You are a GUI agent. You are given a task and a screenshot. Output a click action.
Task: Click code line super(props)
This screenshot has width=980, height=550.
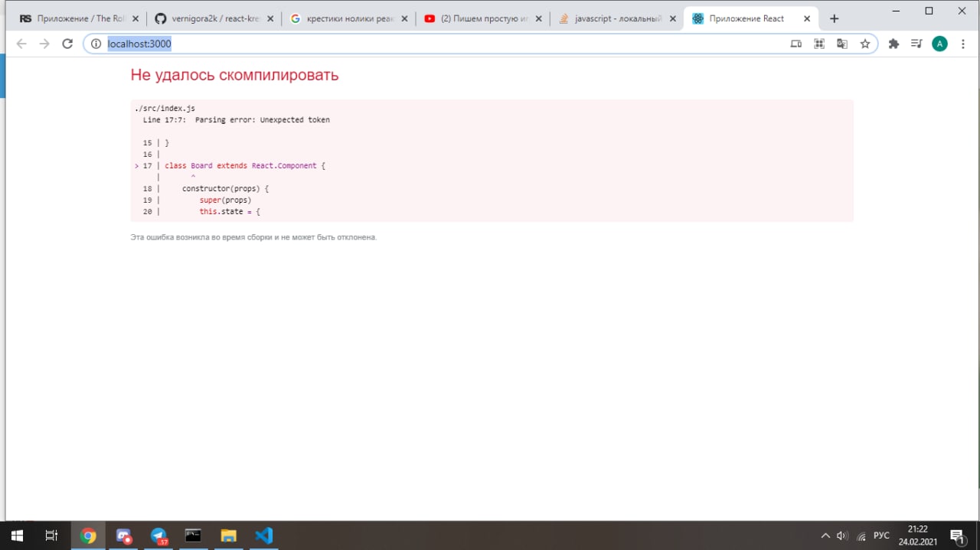tap(226, 200)
